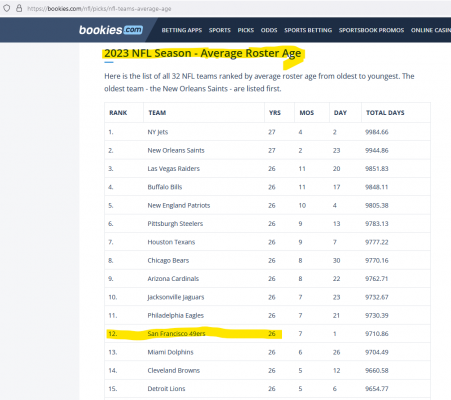Click the YRS column header

pos(275,113)
